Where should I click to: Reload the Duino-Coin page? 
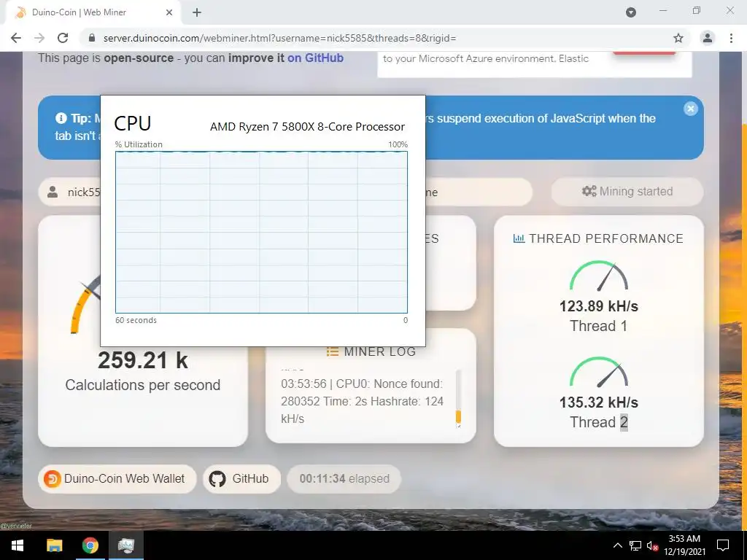(x=63, y=38)
